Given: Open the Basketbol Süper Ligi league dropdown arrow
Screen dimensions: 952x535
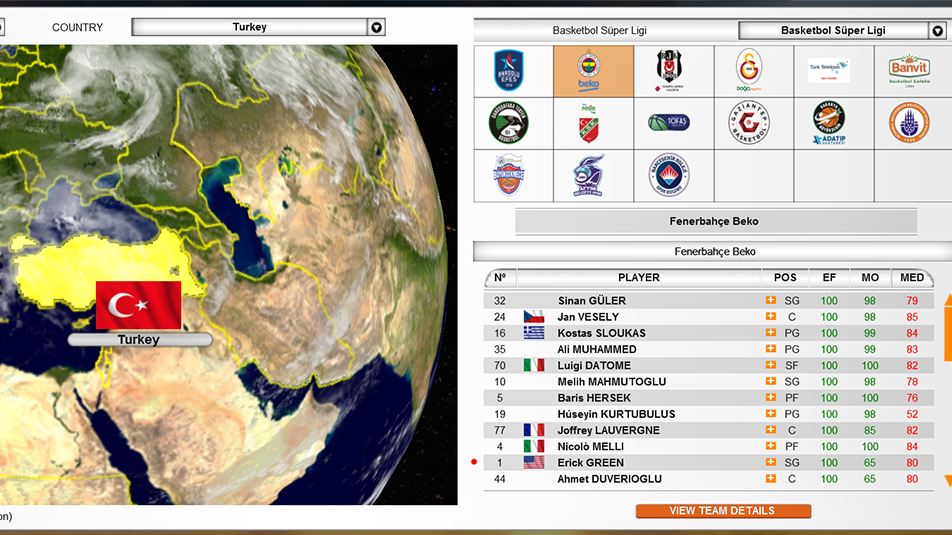Looking at the screenshot, I should click(x=937, y=30).
